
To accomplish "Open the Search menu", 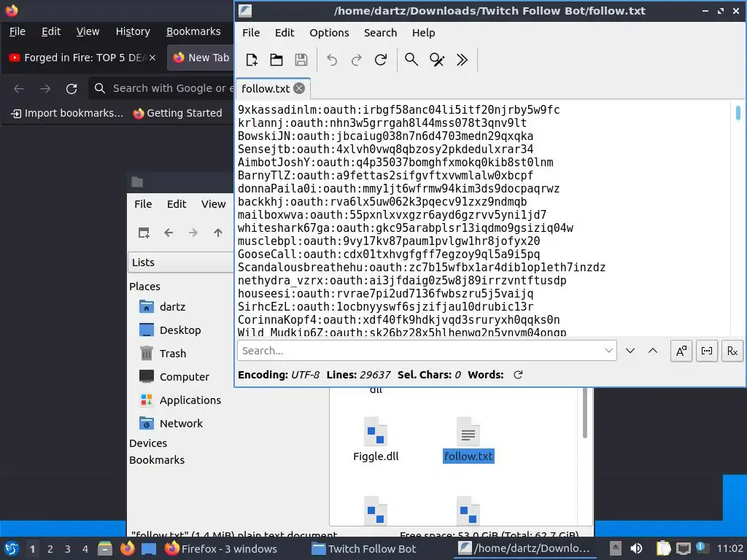I will (x=380, y=33).
